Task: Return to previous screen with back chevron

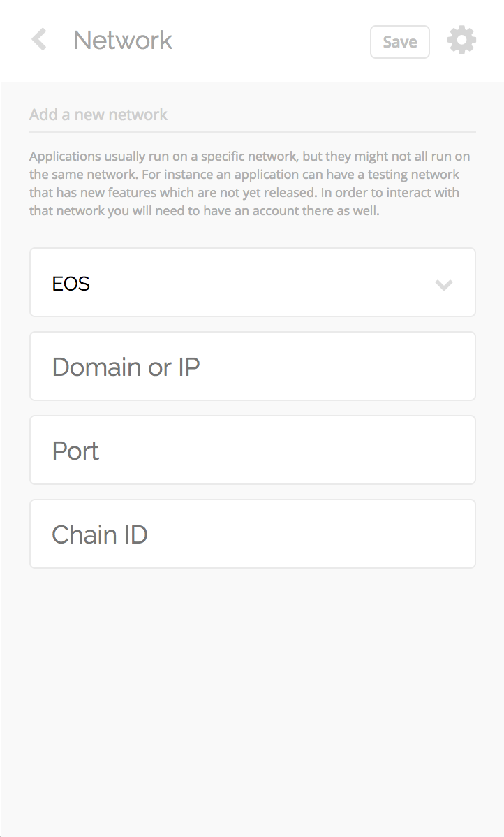Action: tap(39, 40)
